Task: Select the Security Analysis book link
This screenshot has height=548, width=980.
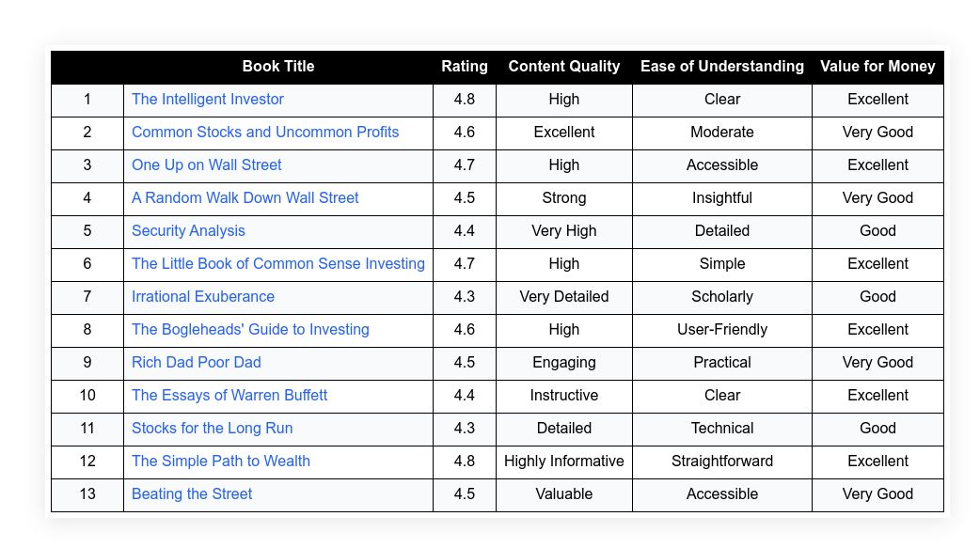Action: [x=188, y=231]
